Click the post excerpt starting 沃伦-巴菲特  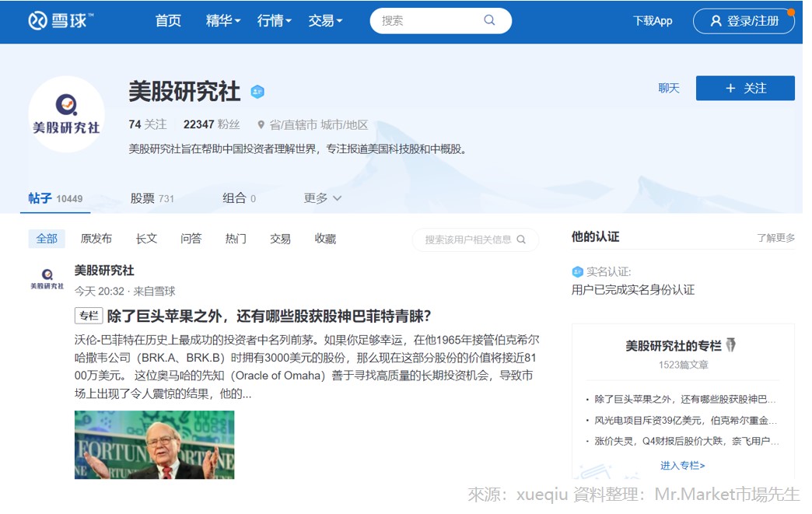(x=306, y=366)
